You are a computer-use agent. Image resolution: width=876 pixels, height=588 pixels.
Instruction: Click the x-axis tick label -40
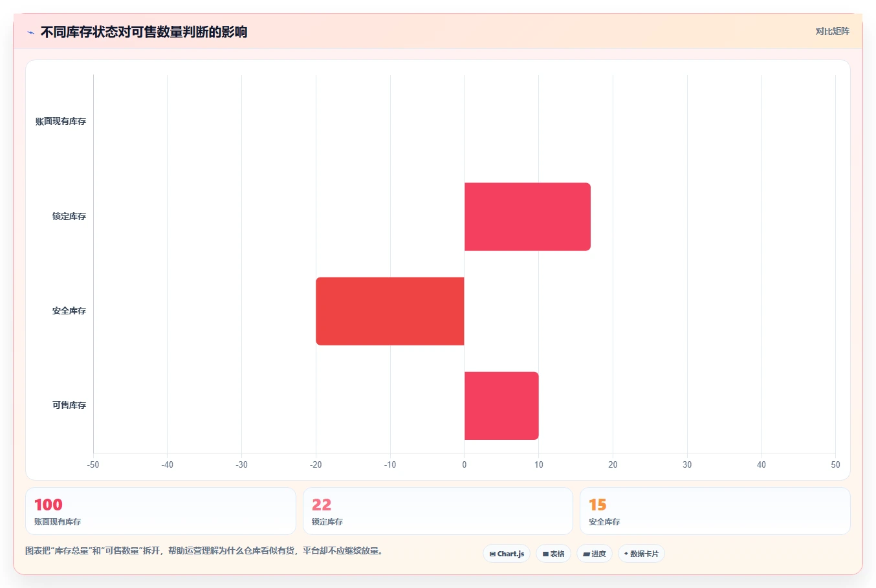tap(168, 465)
